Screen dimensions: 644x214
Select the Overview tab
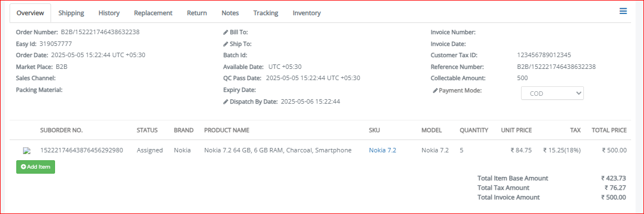(30, 13)
